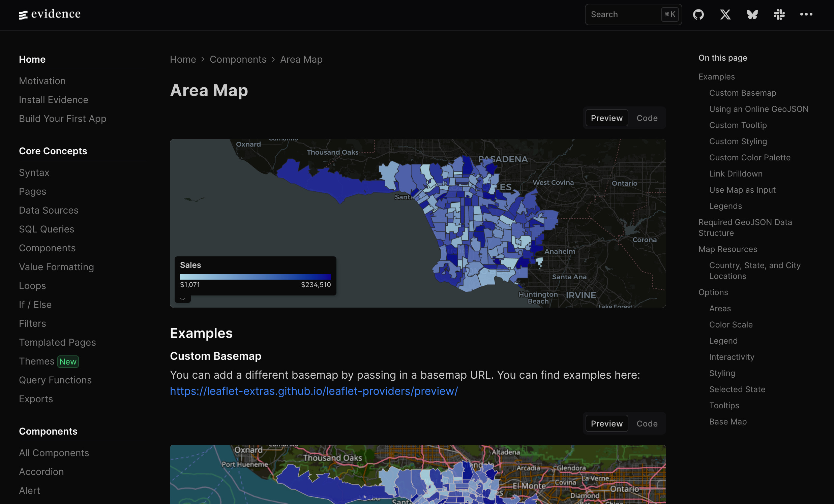The image size is (834, 504).
Task: Open the Bluesky butterfly icon
Action: [x=752, y=14]
